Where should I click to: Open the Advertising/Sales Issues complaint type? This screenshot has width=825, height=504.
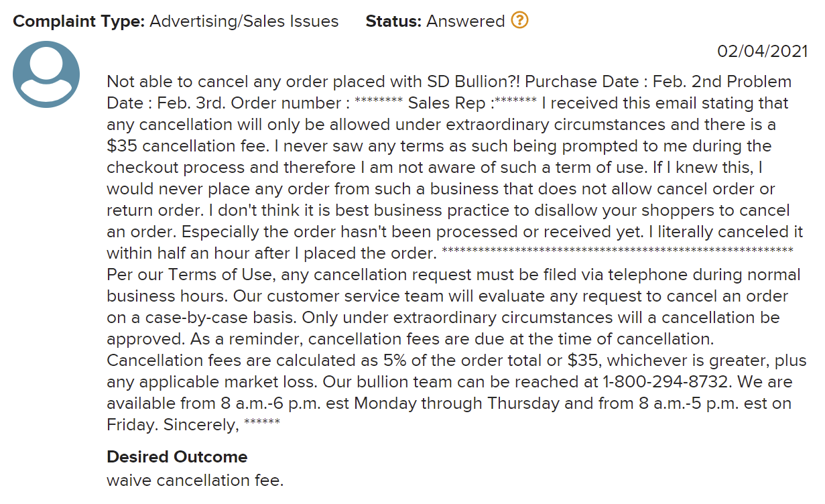(244, 21)
